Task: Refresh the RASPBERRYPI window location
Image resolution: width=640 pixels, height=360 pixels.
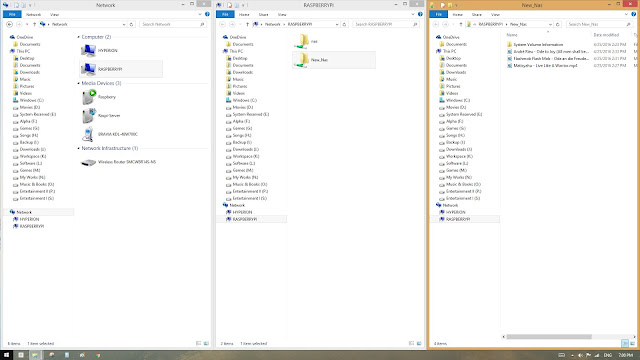Action: point(344,24)
